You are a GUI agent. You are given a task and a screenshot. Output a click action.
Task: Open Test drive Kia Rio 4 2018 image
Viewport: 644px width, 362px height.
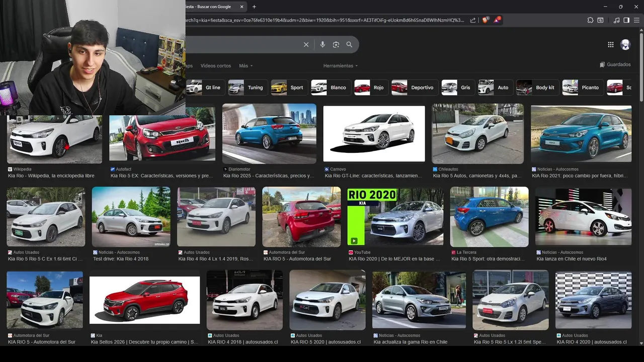click(x=131, y=217)
